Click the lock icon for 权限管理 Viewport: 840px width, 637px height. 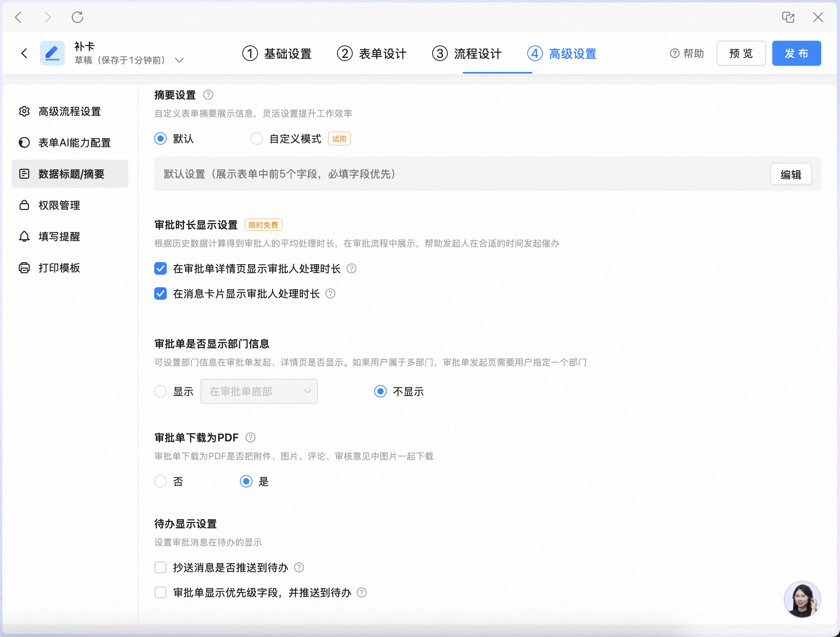24,205
